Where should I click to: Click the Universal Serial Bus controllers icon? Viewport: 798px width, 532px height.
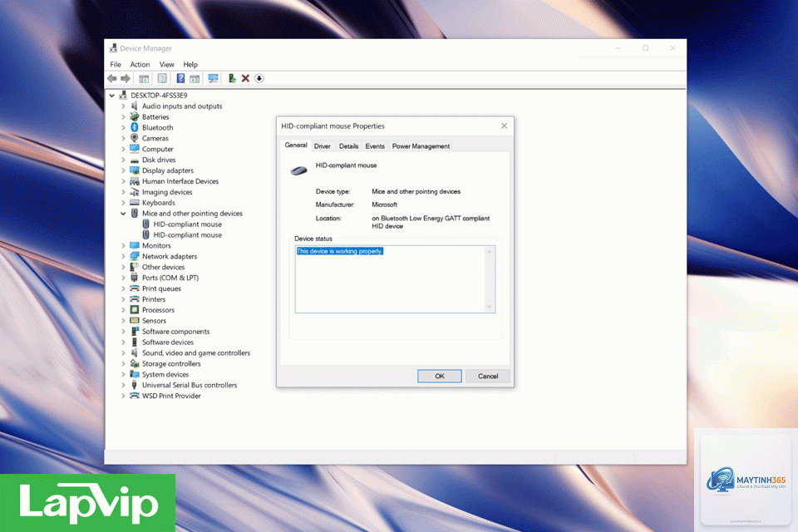point(135,385)
